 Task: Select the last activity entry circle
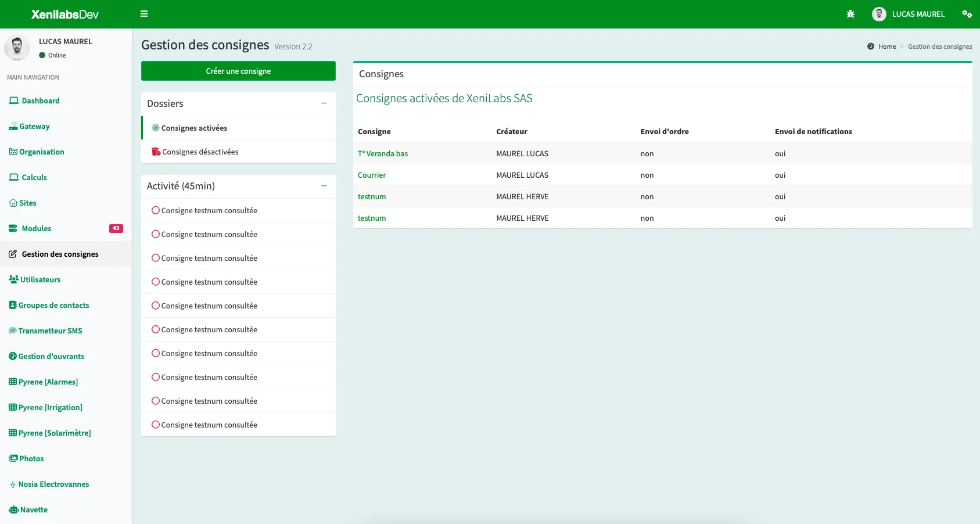pos(156,425)
